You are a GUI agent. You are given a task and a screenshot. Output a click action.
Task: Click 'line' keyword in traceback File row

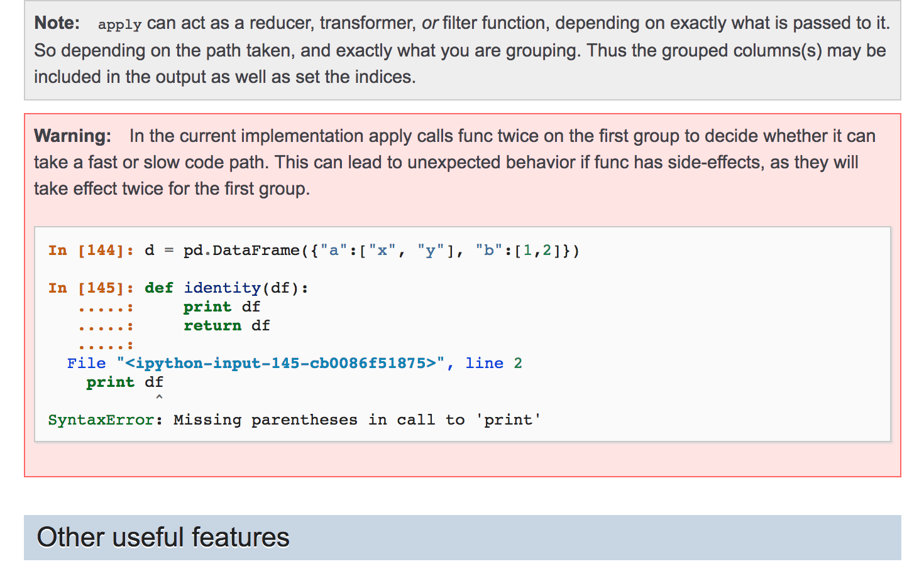click(484, 364)
